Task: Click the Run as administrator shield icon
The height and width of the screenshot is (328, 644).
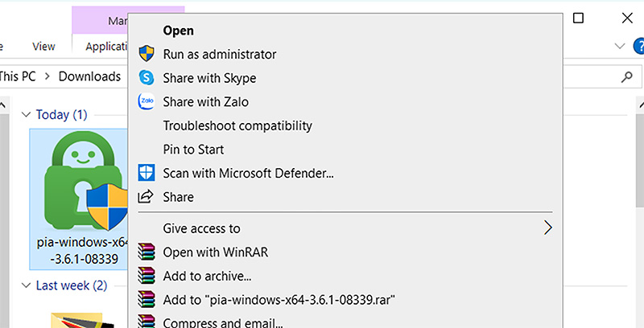Action: coord(147,54)
